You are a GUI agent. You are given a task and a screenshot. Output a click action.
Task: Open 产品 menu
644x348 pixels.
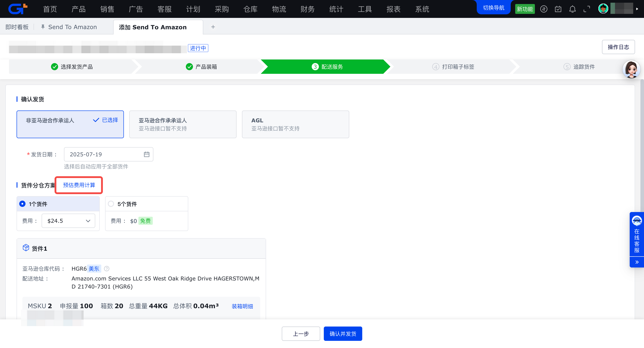click(x=78, y=9)
